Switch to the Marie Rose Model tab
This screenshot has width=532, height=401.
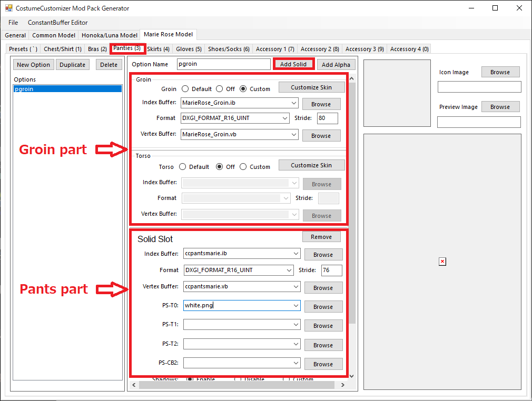point(168,34)
